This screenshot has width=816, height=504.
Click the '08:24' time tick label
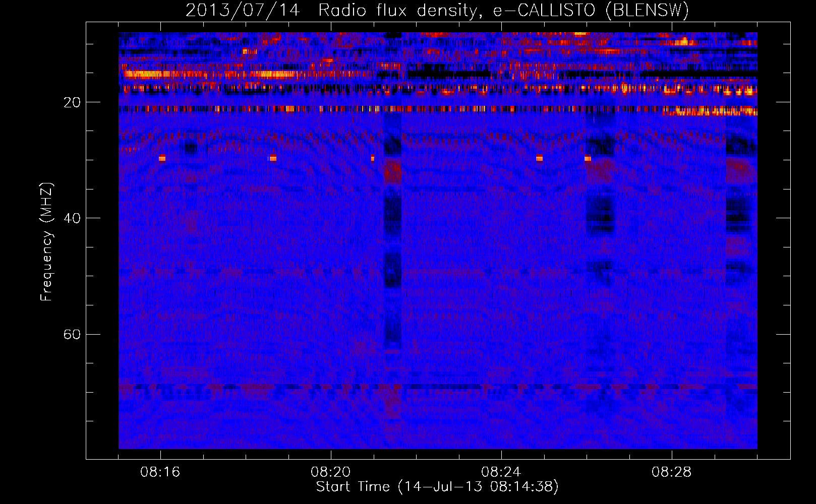(x=501, y=472)
